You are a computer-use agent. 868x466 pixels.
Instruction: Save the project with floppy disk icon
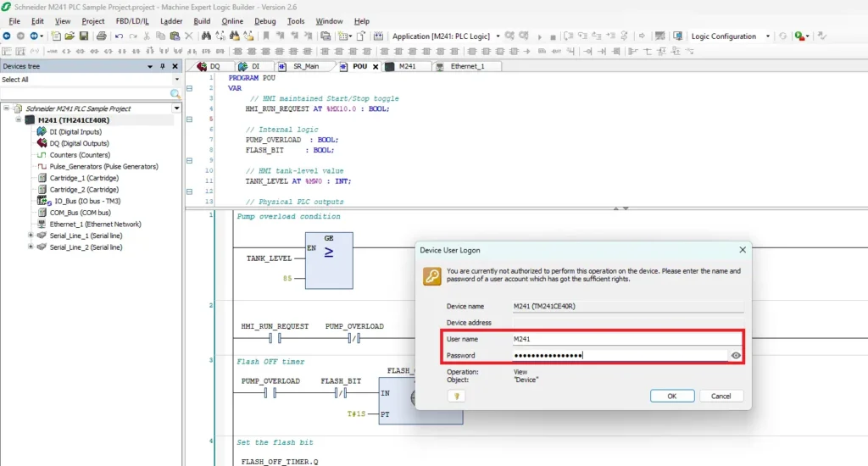coord(84,36)
